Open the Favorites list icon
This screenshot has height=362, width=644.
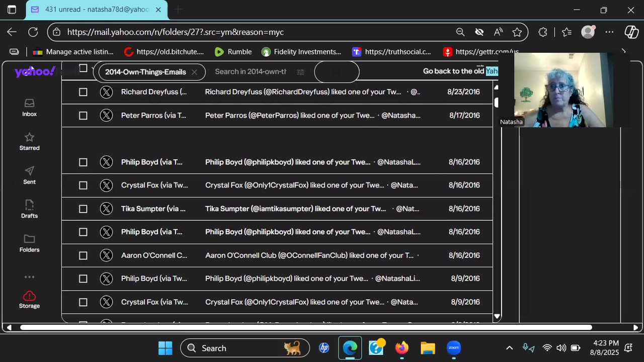pyautogui.click(x=567, y=32)
